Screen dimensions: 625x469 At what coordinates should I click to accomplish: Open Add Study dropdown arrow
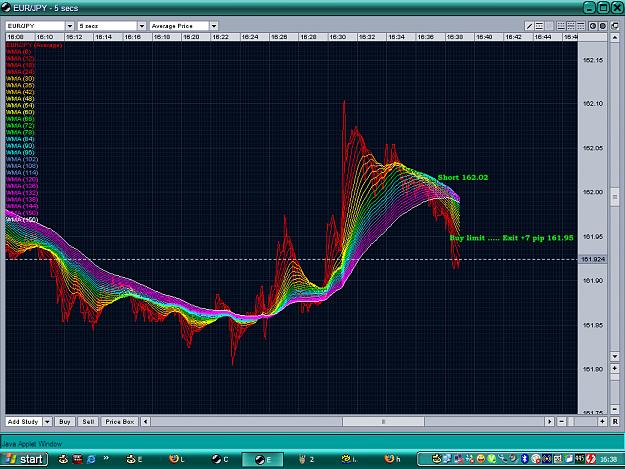47,422
